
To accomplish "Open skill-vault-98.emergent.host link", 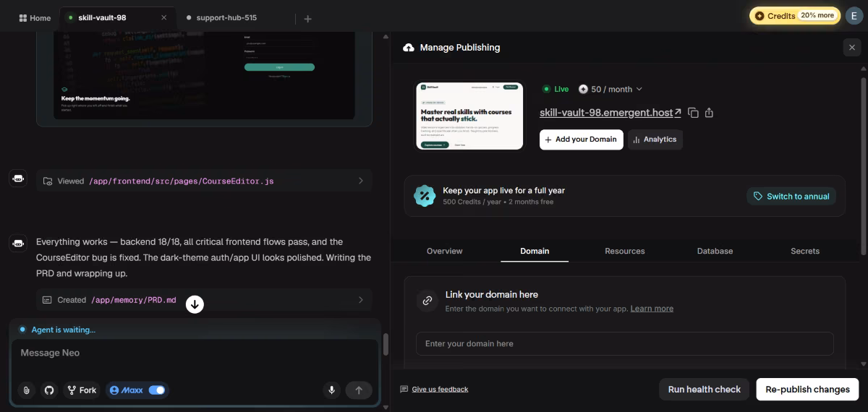I will point(610,113).
